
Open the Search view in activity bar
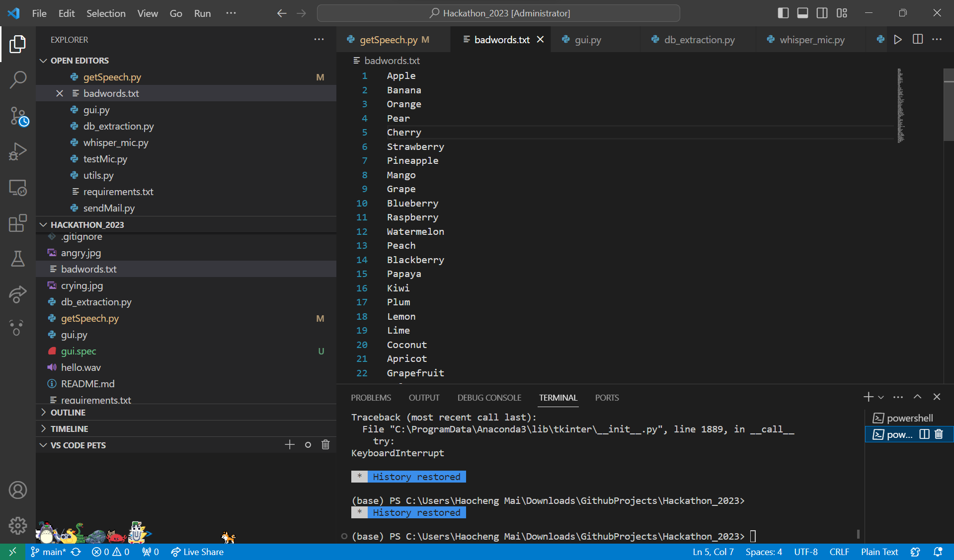point(18,79)
